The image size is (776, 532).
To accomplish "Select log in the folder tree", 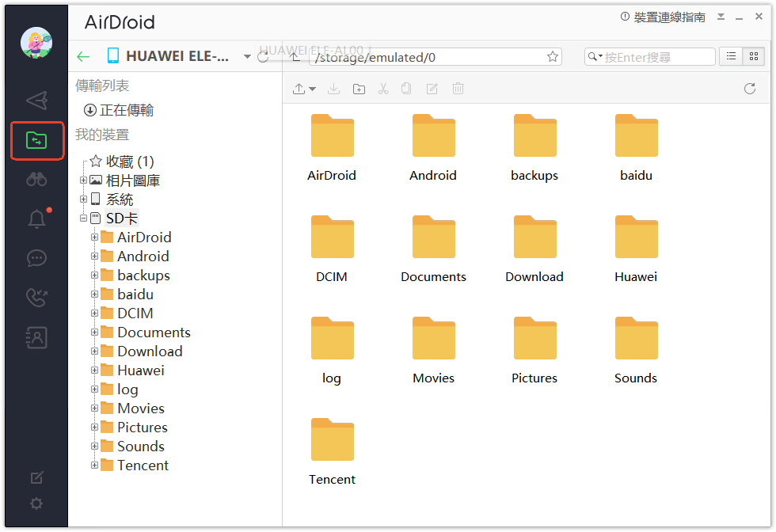I will [x=120, y=389].
